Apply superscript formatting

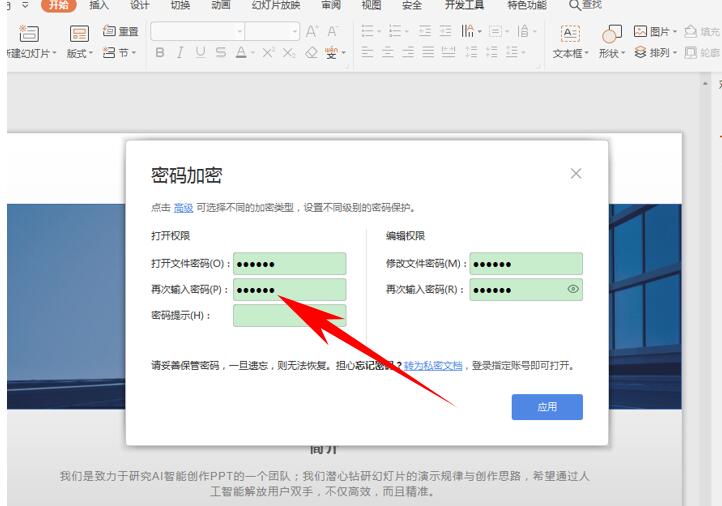click(268, 53)
